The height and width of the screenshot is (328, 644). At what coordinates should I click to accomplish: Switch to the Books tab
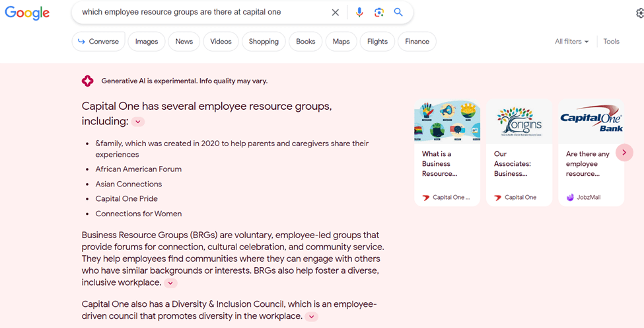click(x=306, y=42)
